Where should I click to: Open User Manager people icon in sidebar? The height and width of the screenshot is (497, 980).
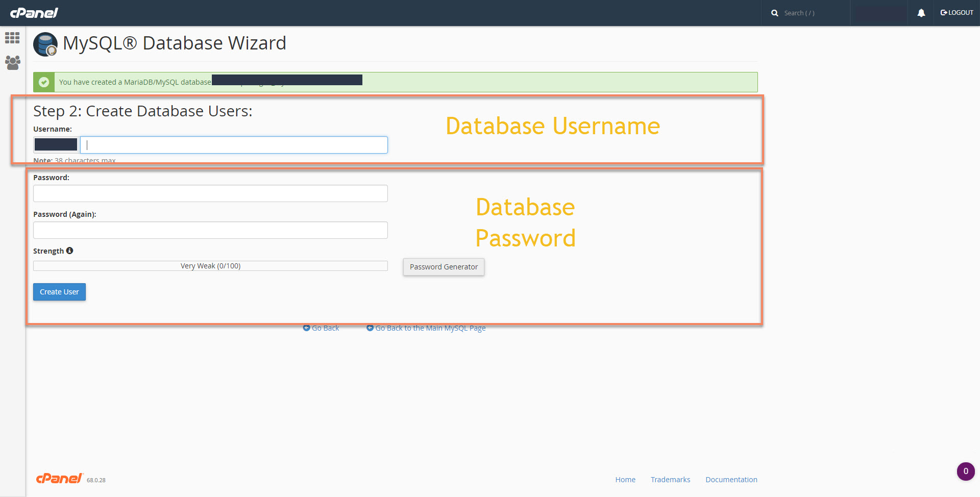[x=12, y=63]
